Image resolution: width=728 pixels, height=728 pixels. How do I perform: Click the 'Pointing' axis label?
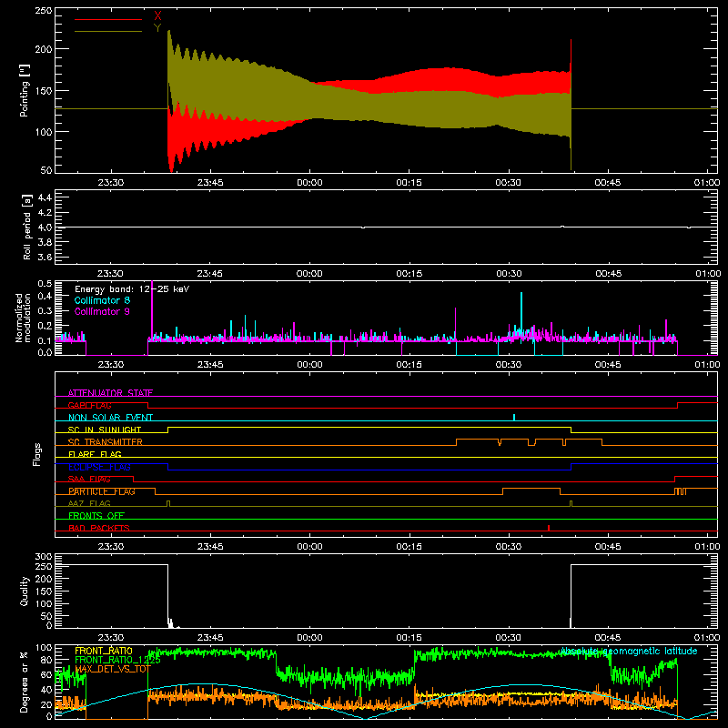pyautogui.click(x=25, y=90)
